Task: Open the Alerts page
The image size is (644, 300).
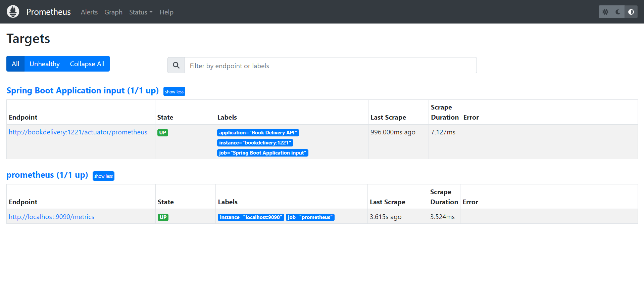Action: point(89,12)
